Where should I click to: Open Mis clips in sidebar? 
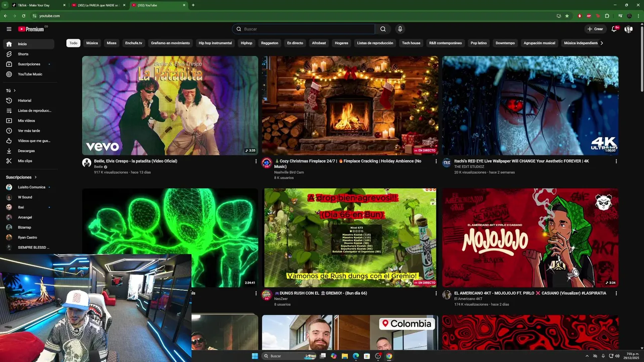coord(28,161)
